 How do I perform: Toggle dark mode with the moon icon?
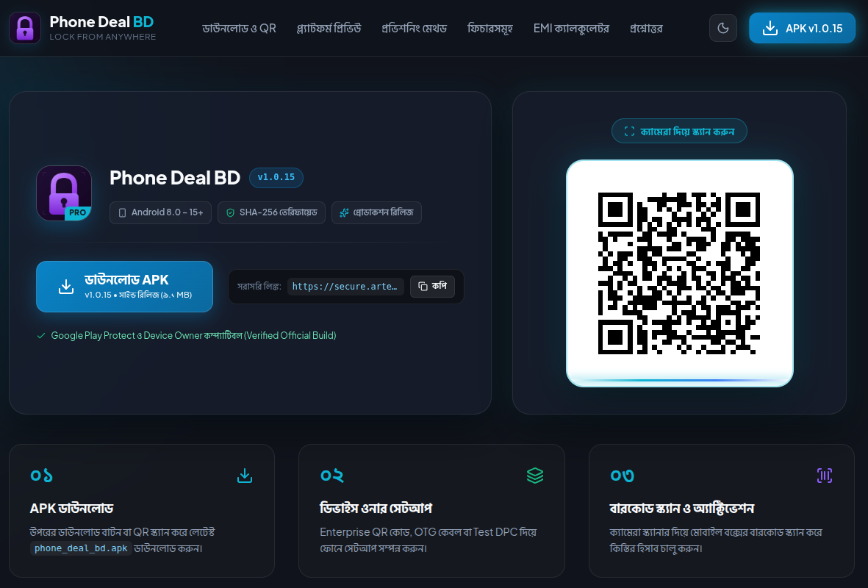[x=723, y=28]
